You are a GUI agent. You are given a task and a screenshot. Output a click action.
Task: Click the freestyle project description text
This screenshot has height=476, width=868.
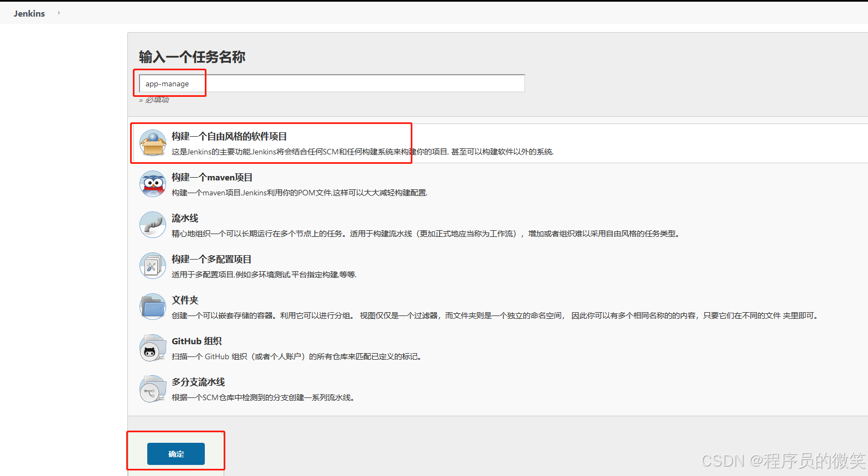pyautogui.click(x=363, y=152)
